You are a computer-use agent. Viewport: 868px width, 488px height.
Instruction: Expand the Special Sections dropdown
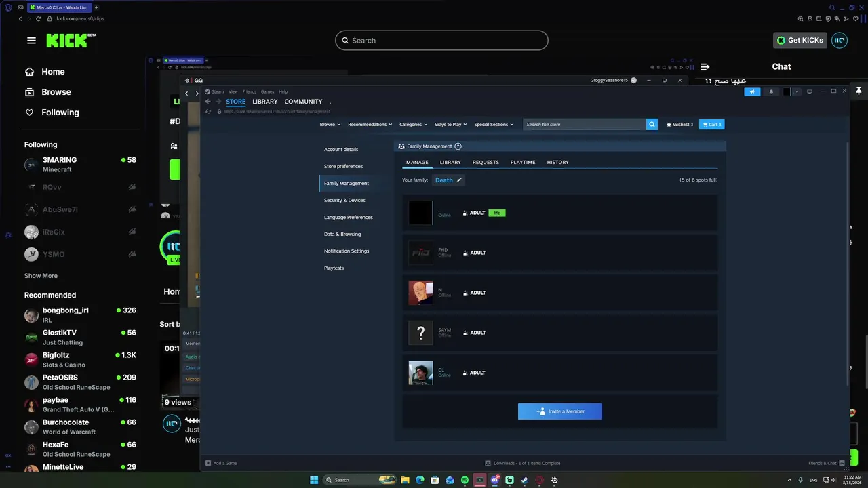(494, 125)
